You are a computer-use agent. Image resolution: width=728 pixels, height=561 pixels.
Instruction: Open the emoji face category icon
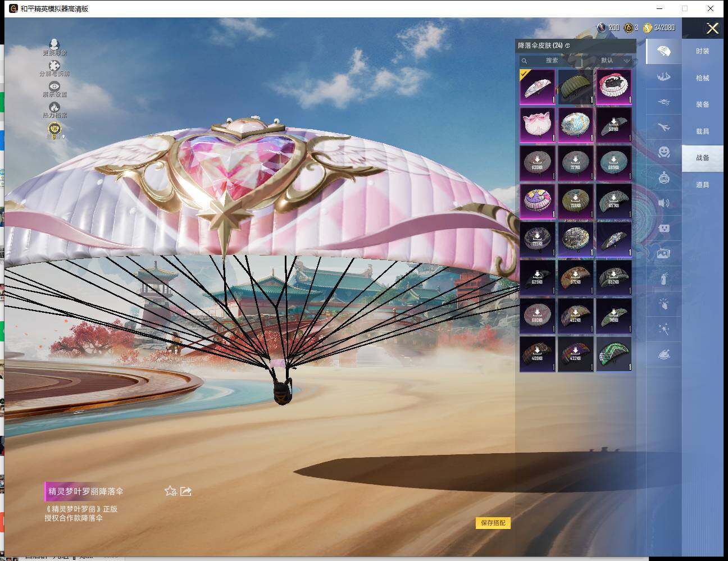[663, 152]
